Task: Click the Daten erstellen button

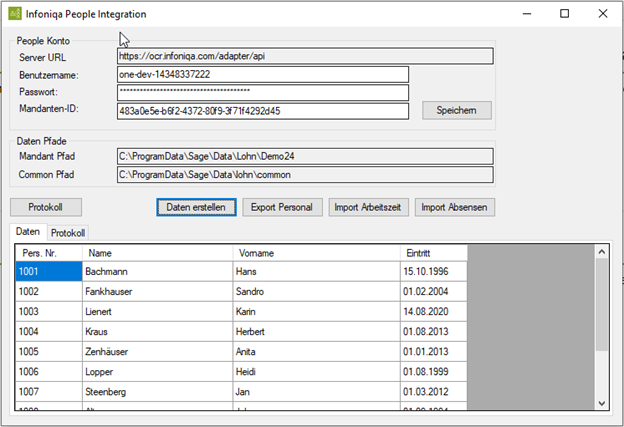Action: (x=196, y=207)
